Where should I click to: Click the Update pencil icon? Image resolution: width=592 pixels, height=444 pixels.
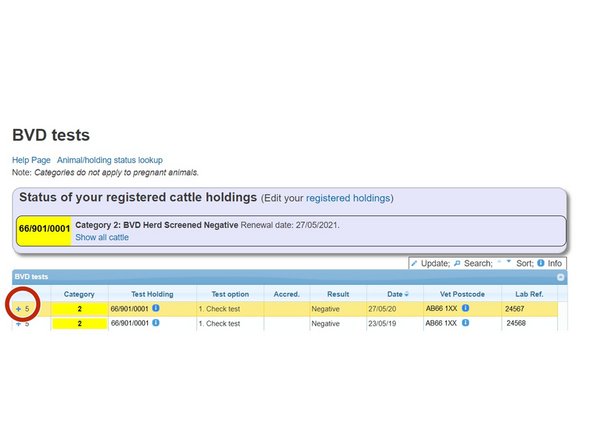pyautogui.click(x=414, y=263)
